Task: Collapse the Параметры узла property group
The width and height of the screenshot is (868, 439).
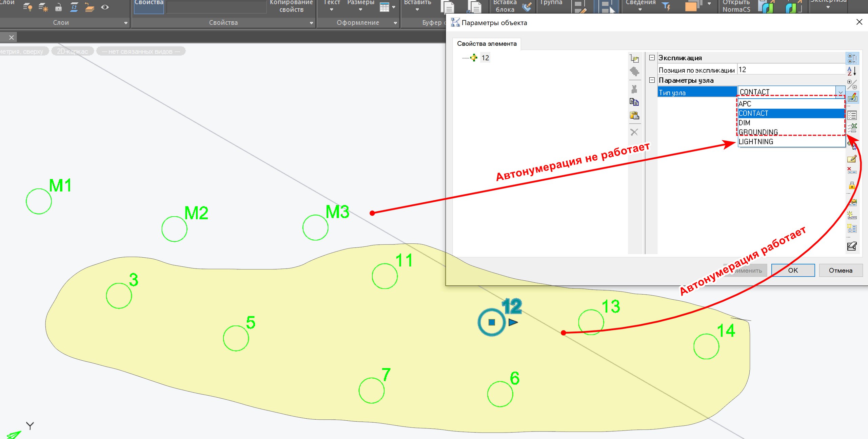Action: tap(652, 80)
